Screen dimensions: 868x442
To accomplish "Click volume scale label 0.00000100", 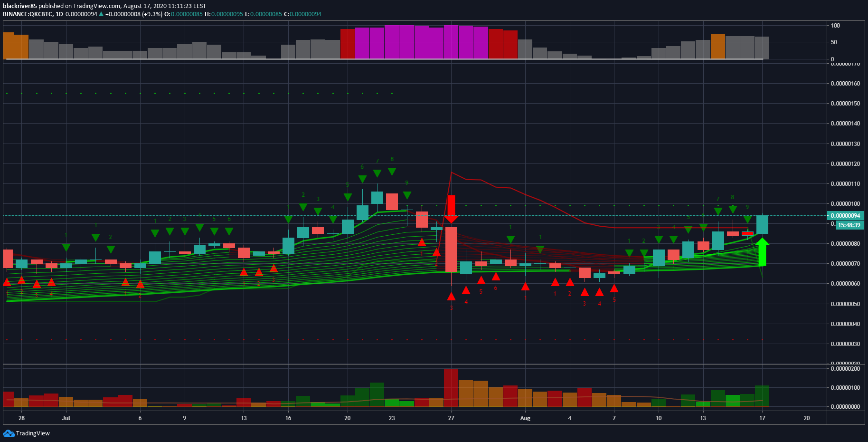I will tap(845, 388).
